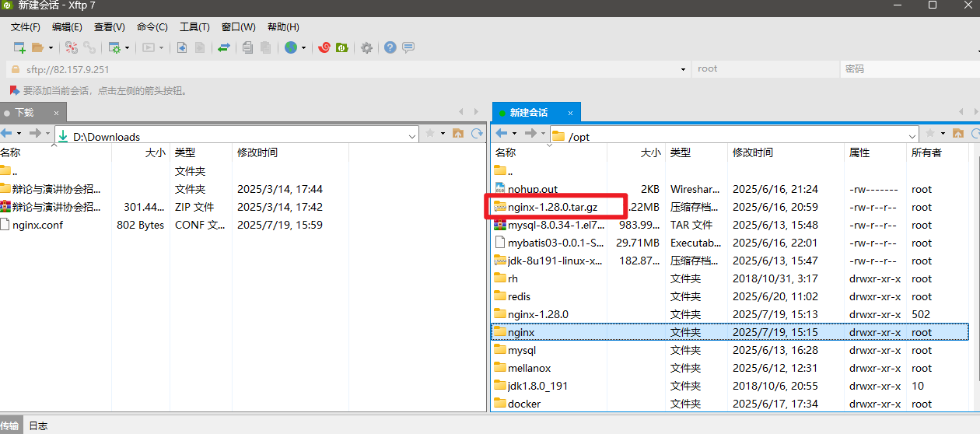This screenshot has height=434, width=980.
Task: Click the 密码 password field
Action: click(910, 69)
